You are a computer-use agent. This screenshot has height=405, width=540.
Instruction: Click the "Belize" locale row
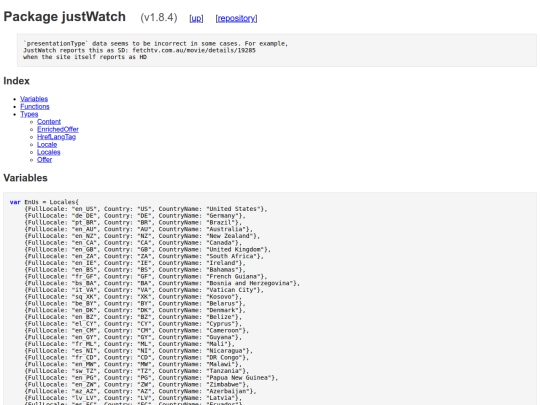coord(133,317)
